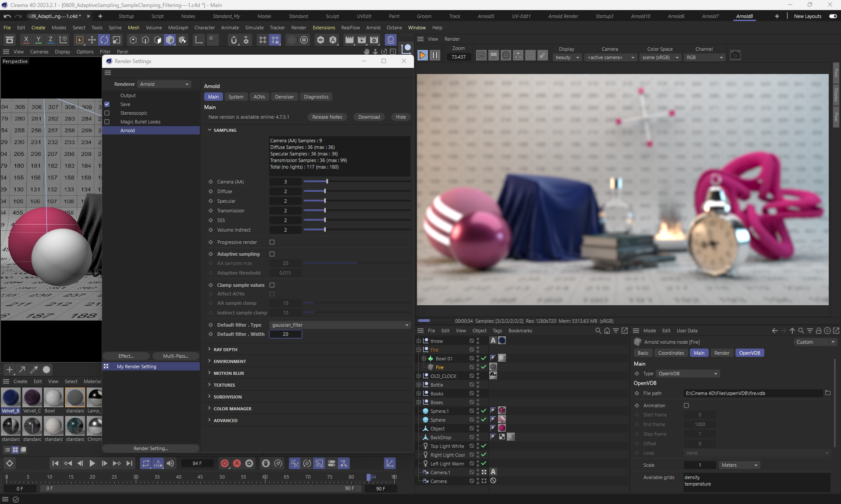Select the Rotate tool icon

(104, 40)
